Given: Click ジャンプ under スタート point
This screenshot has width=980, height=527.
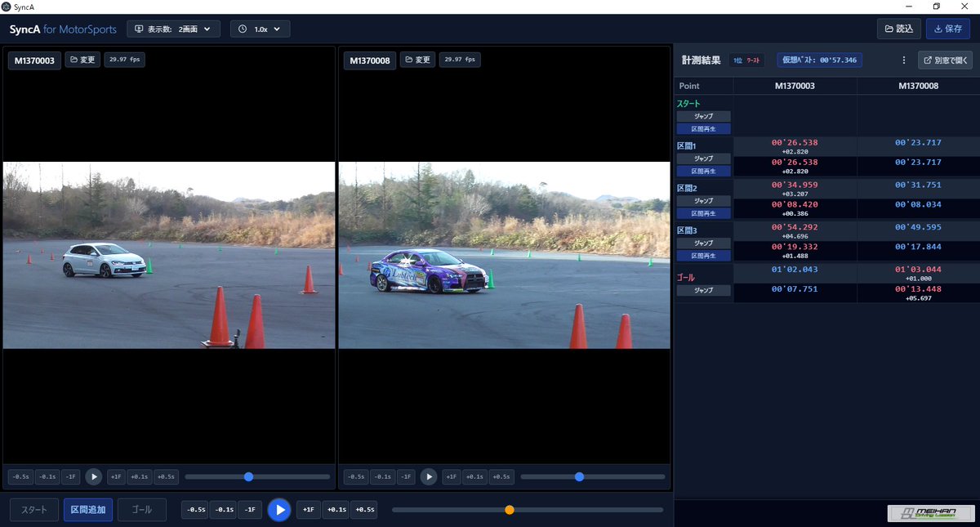Looking at the screenshot, I should pos(703,116).
